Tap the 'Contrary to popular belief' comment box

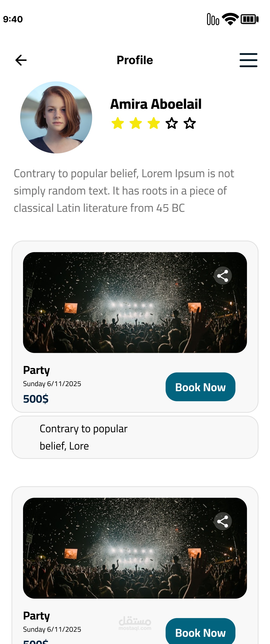click(135, 437)
